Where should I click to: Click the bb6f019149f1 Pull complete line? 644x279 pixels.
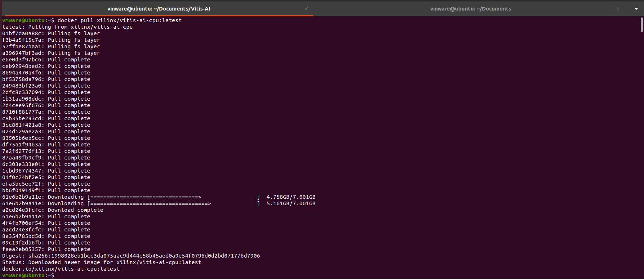(x=46, y=190)
